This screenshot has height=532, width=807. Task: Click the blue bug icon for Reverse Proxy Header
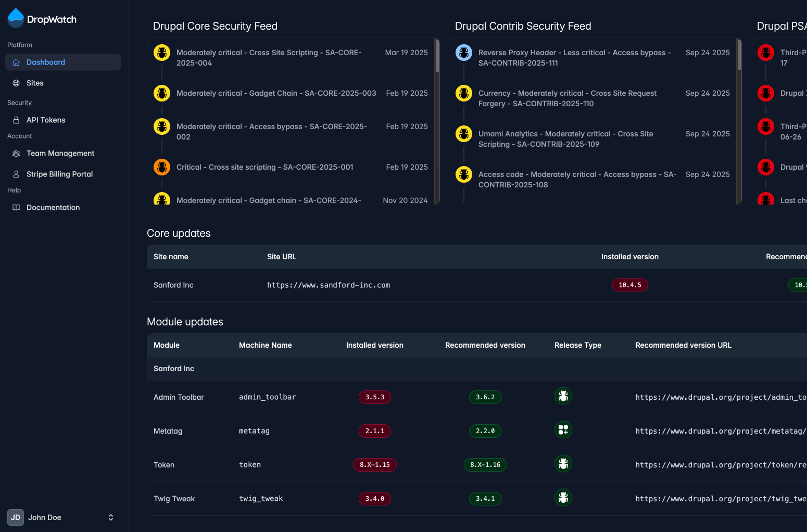pyautogui.click(x=464, y=53)
